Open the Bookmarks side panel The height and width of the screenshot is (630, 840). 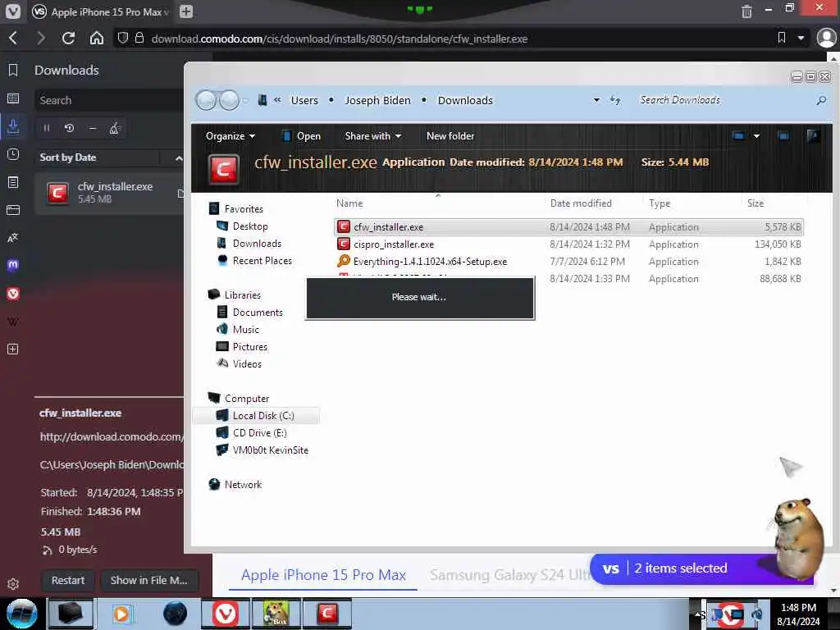tap(13, 71)
